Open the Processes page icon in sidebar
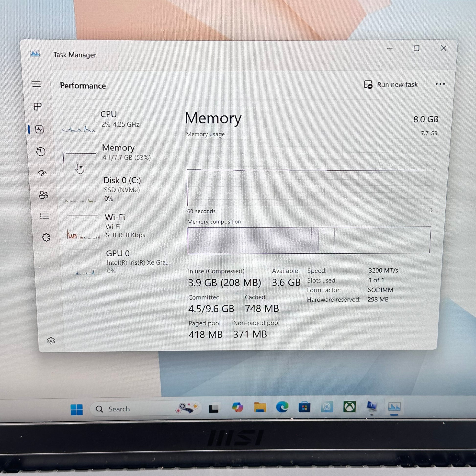476x476 pixels. 37,106
